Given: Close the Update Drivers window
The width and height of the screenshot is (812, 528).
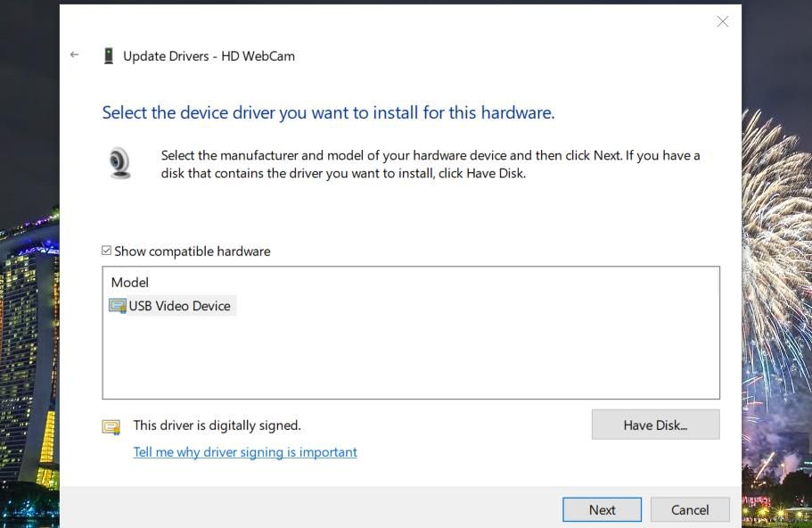Looking at the screenshot, I should pyautogui.click(x=722, y=21).
